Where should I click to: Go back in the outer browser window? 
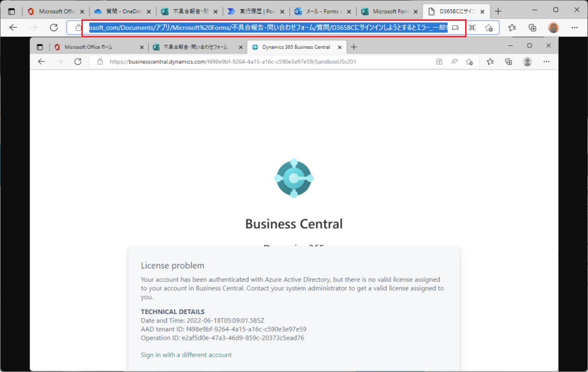pyautogui.click(x=14, y=28)
